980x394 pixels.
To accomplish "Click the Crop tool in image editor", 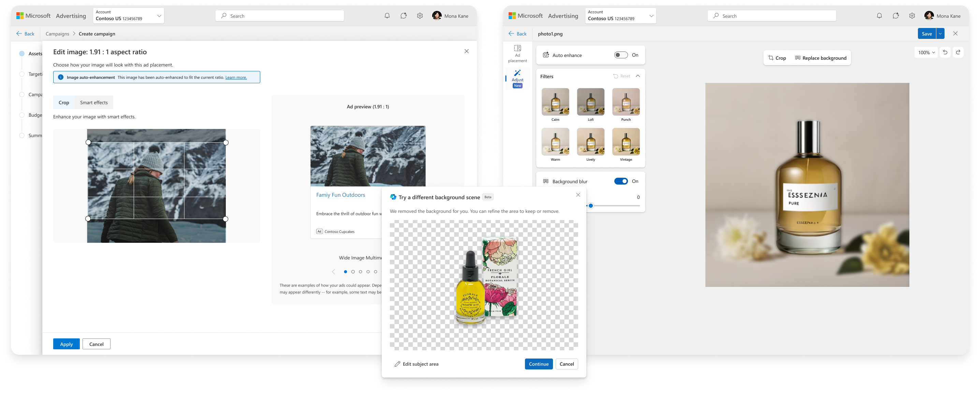I will pos(777,58).
